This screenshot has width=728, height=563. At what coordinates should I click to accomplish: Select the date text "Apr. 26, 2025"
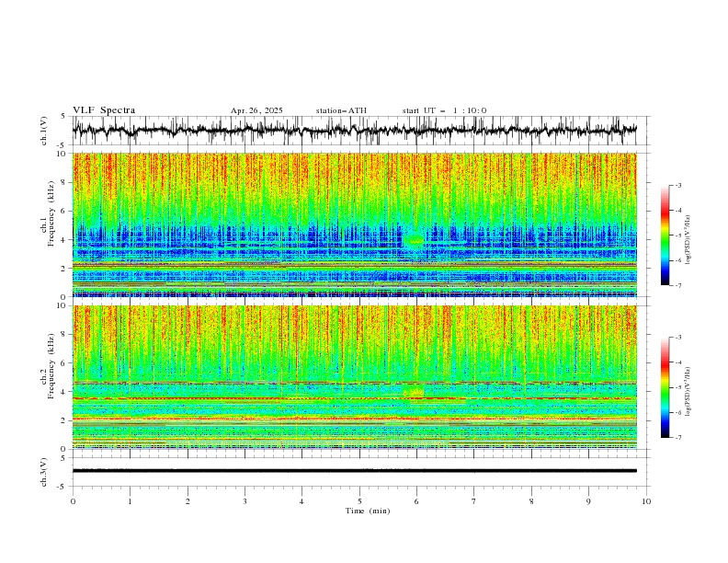click(x=256, y=110)
